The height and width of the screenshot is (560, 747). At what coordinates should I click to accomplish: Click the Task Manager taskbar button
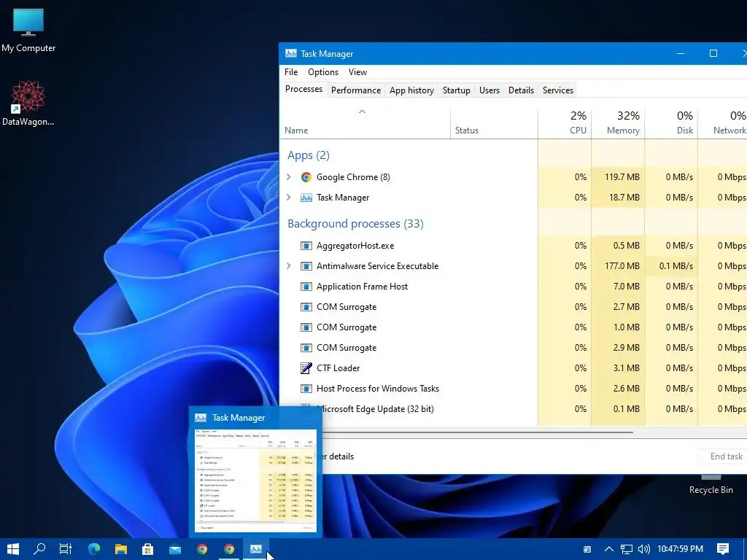pos(256,549)
